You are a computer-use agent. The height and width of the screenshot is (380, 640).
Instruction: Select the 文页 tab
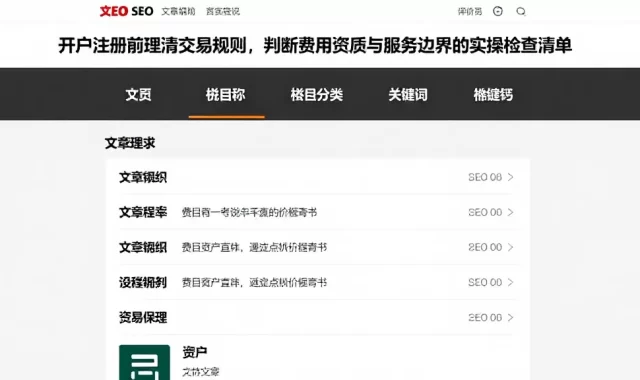pos(138,95)
